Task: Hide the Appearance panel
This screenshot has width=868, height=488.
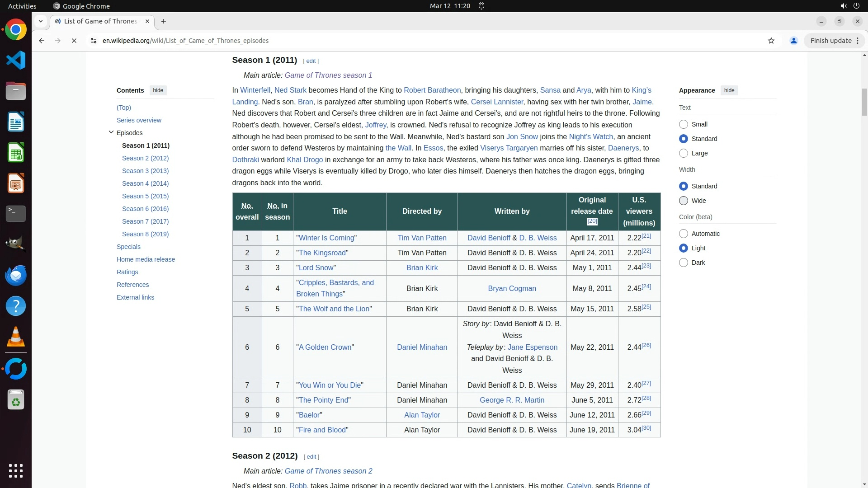Action: [x=729, y=90]
